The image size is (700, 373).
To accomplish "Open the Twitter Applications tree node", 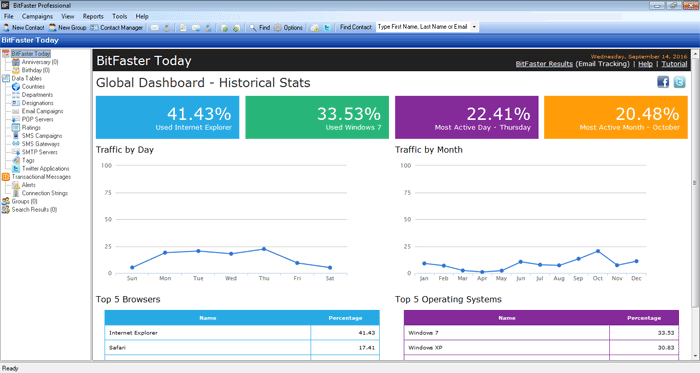I will [45, 169].
